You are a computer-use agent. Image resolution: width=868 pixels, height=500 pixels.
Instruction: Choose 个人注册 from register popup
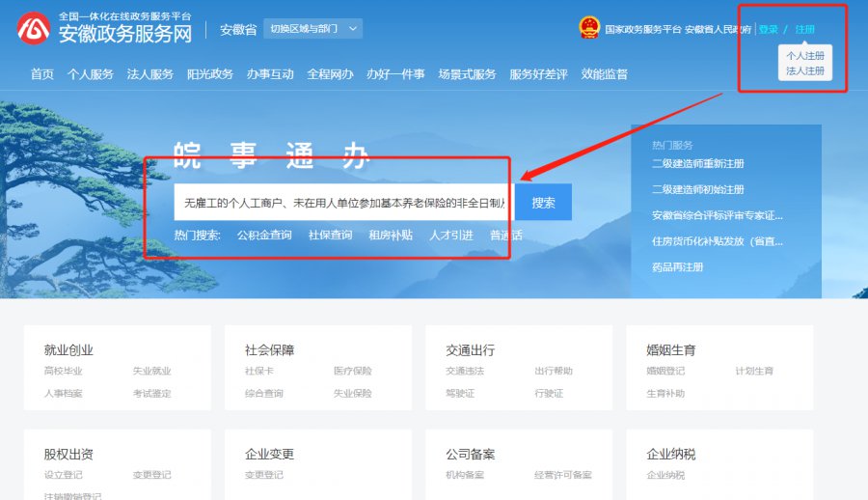point(805,56)
